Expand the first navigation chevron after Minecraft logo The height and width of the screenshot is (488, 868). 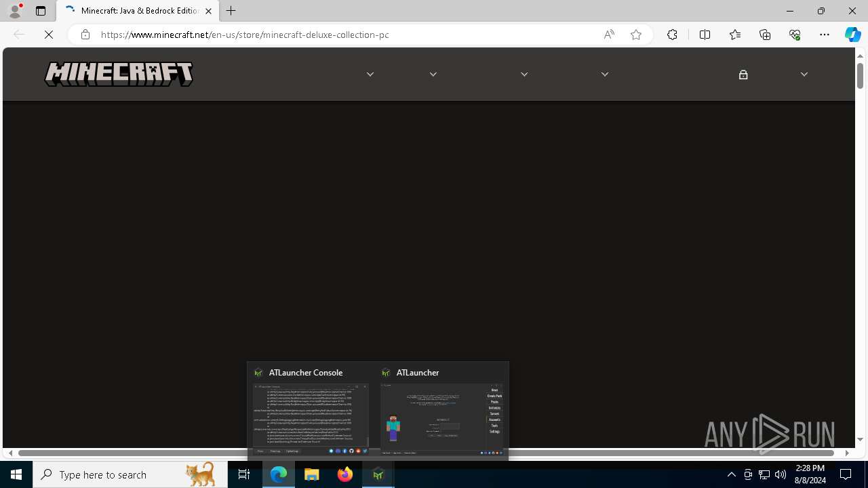(x=370, y=74)
